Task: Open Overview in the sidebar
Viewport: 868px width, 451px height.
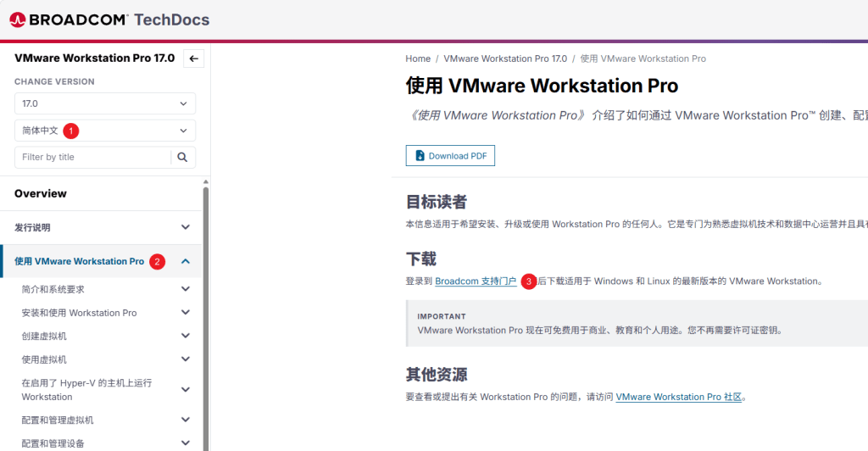Action: tap(41, 193)
